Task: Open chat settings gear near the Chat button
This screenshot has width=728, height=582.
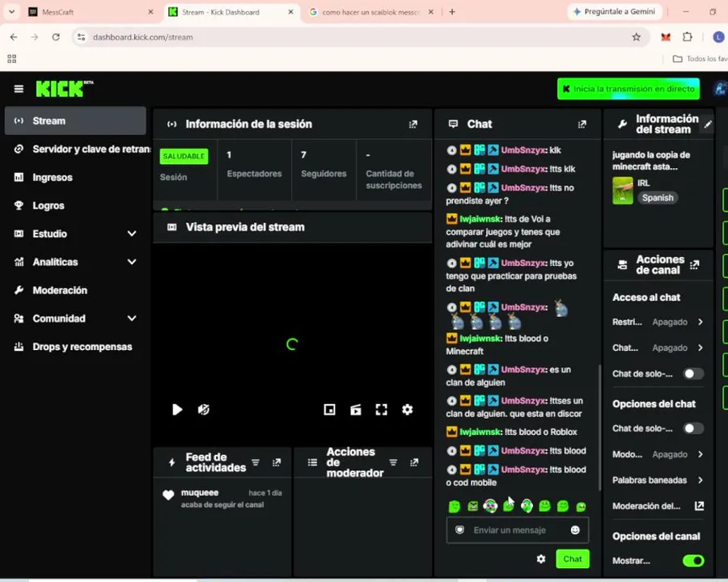Action: coord(541,559)
